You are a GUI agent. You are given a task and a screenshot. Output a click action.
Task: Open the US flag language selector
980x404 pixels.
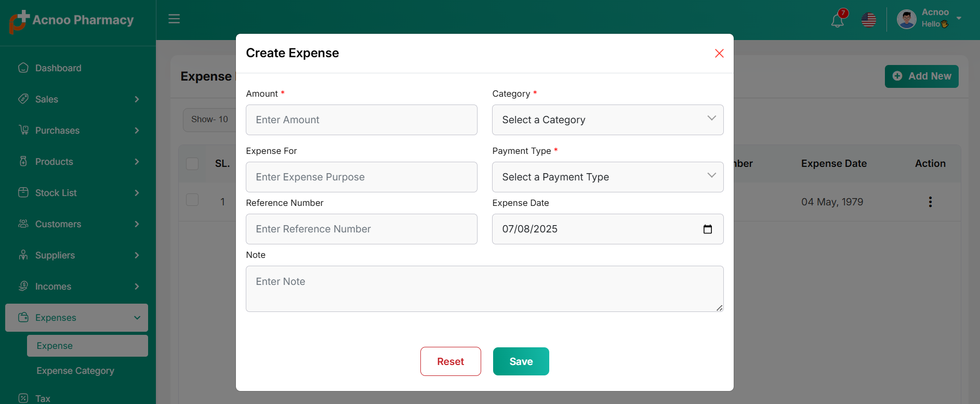click(x=868, y=20)
